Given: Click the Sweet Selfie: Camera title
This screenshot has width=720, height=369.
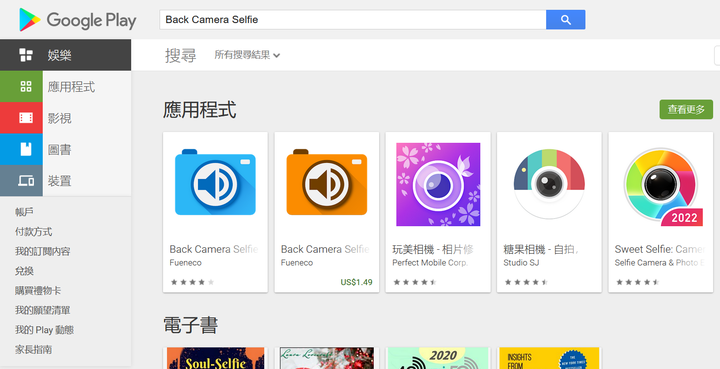Looking at the screenshot, I should click(659, 249).
